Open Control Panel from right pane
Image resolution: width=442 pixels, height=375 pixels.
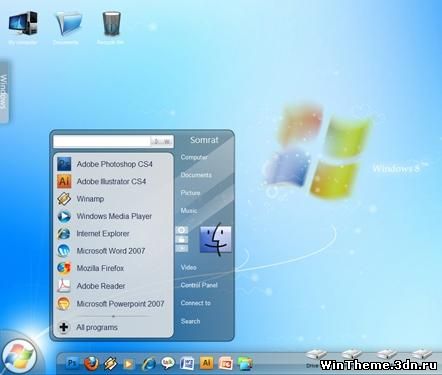point(199,285)
